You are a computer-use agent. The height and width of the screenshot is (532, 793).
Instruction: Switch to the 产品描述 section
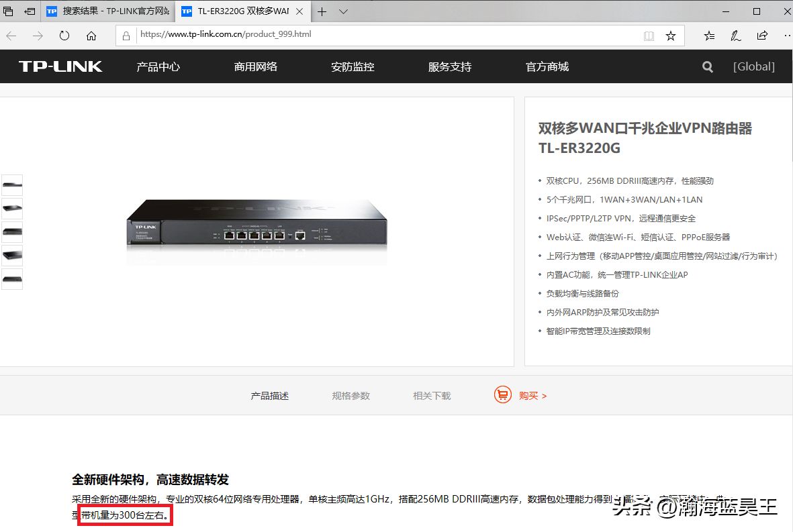click(x=269, y=396)
